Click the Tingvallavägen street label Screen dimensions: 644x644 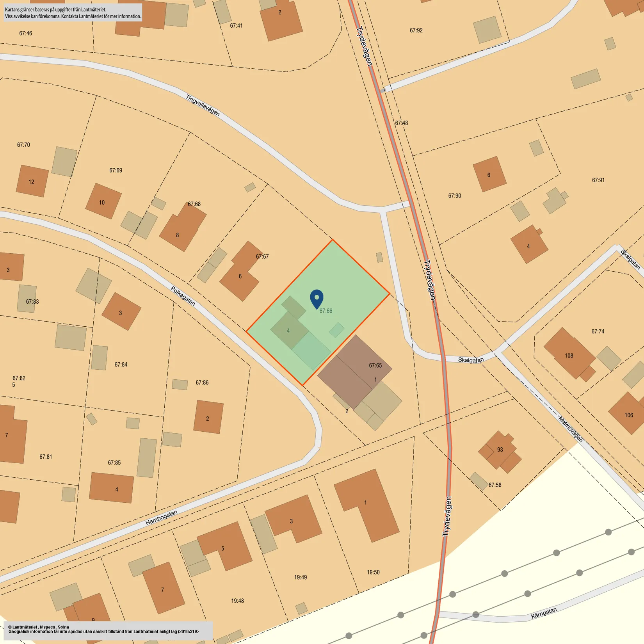(203, 106)
